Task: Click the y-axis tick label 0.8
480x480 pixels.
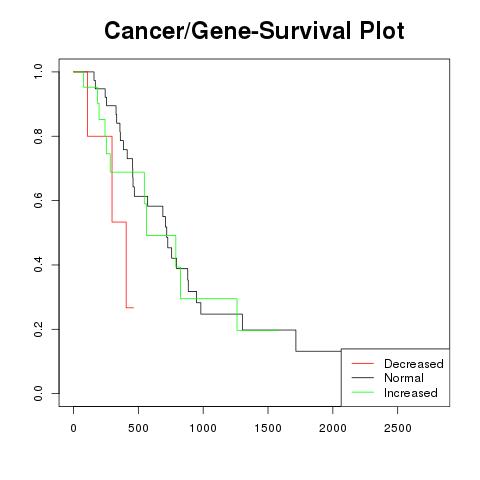Action: (38, 136)
